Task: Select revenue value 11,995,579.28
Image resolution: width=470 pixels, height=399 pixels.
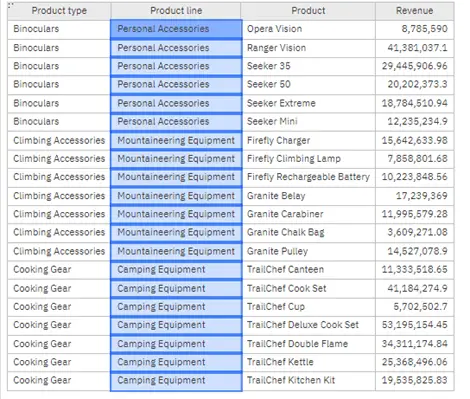Action: [x=415, y=214]
